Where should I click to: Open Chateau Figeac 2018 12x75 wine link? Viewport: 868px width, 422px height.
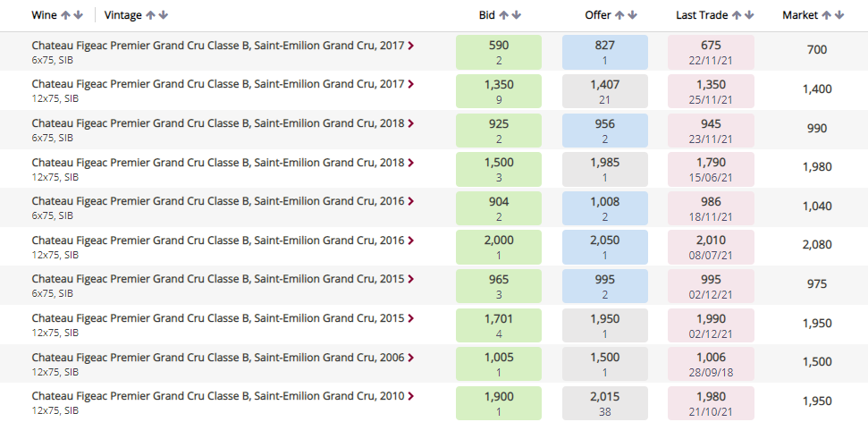tap(218, 163)
